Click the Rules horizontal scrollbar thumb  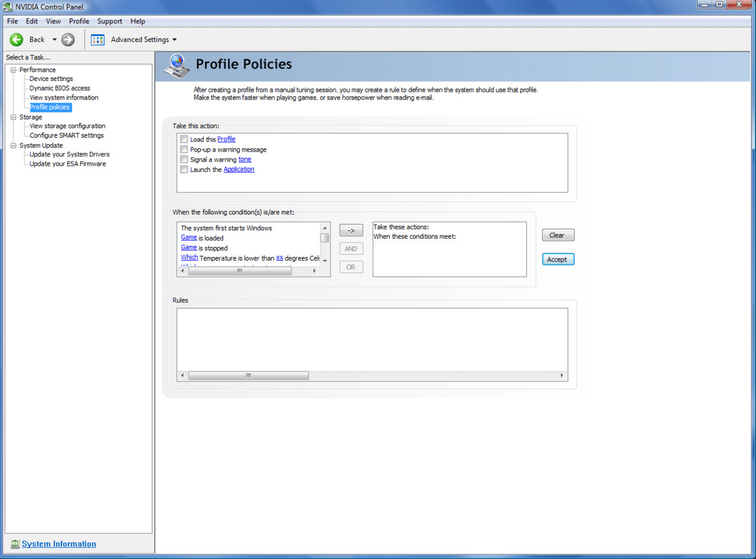click(248, 375)
